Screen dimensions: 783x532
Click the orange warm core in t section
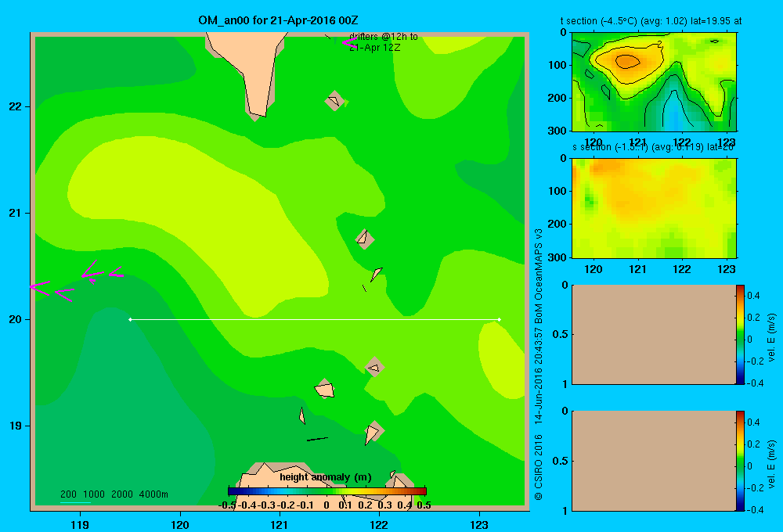[x=627, y=61]
